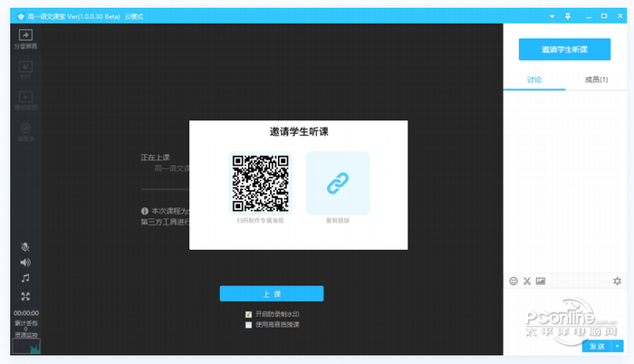This screenshot has height=364, width=634.
Task: Open the title bar dropdown triangle menu
Action: point(552,16)
